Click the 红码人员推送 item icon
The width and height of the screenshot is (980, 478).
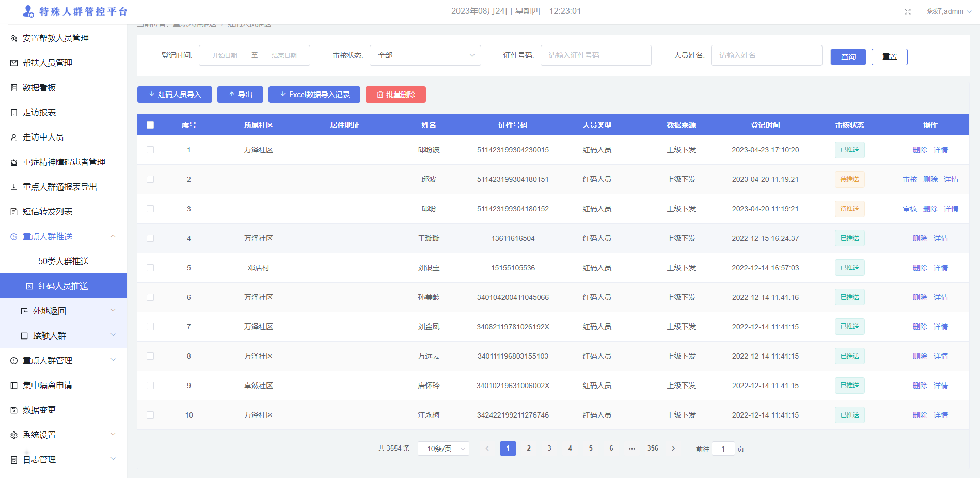pos(29,286)
